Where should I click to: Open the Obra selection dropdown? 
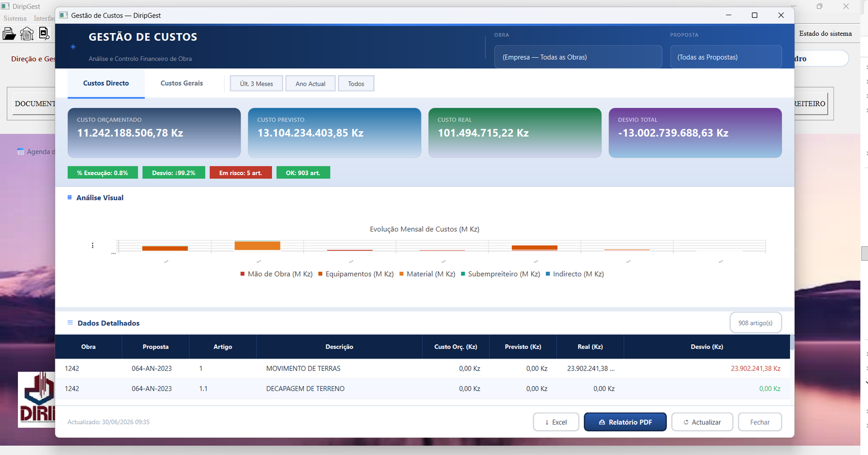coord(578,57)
